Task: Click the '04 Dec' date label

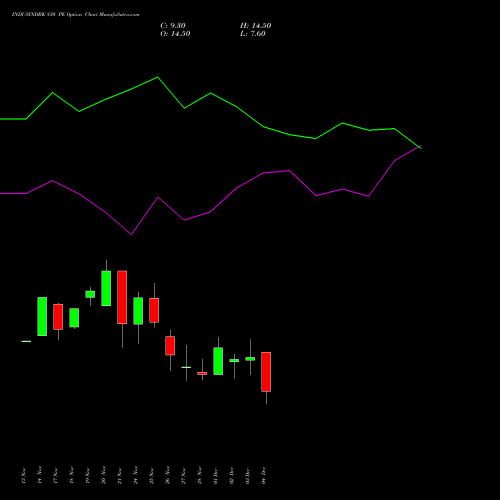Action: point(264,475)
